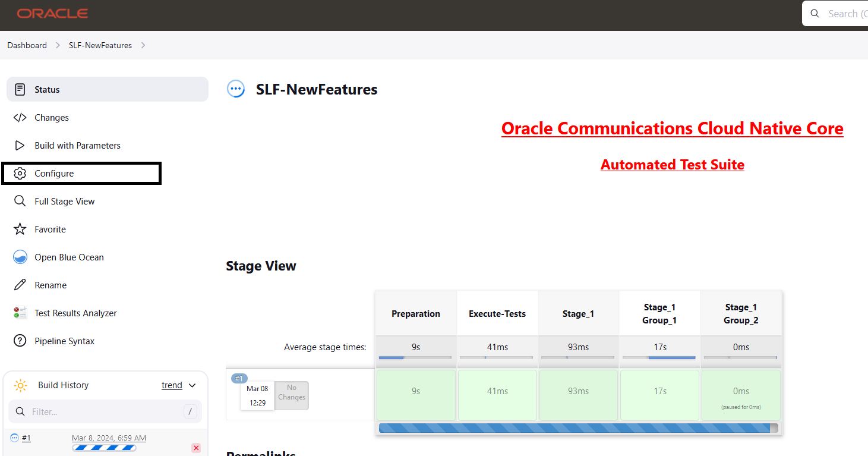The height and width of the screenshot is (456, 868).
Task: Expand the chevron after Dashboard breadcrumb
Action: pos(58,45)
